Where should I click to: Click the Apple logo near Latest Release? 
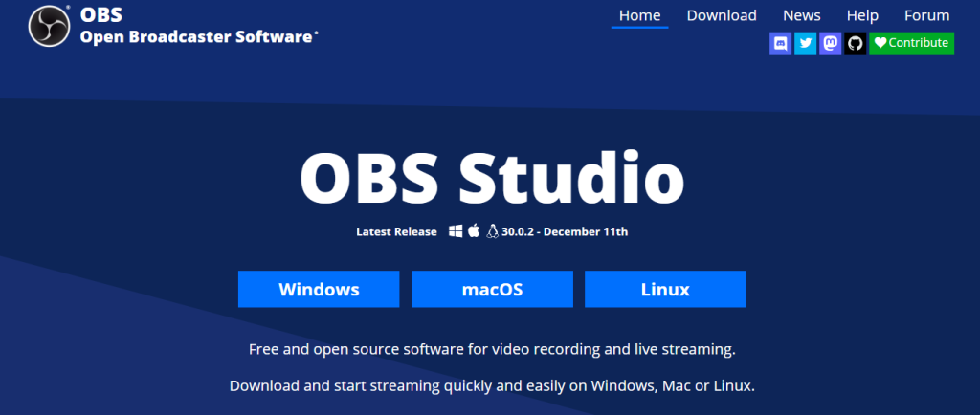pos(474,230)
